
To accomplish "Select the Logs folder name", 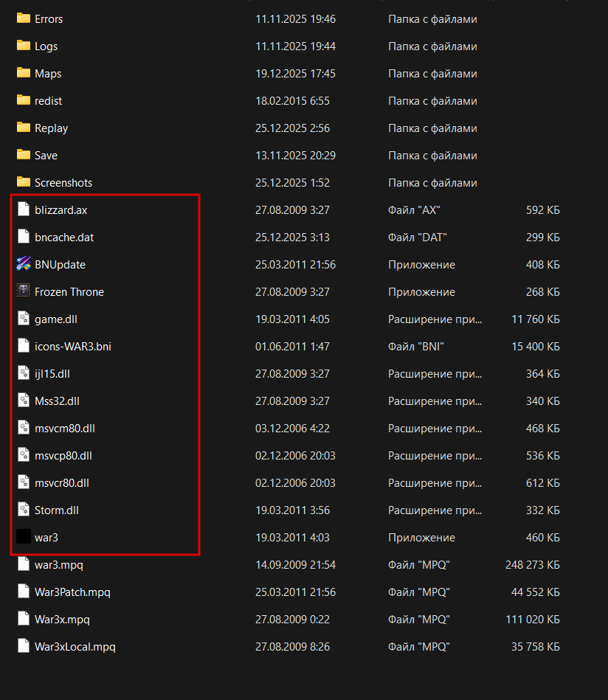I will [46, 46].
